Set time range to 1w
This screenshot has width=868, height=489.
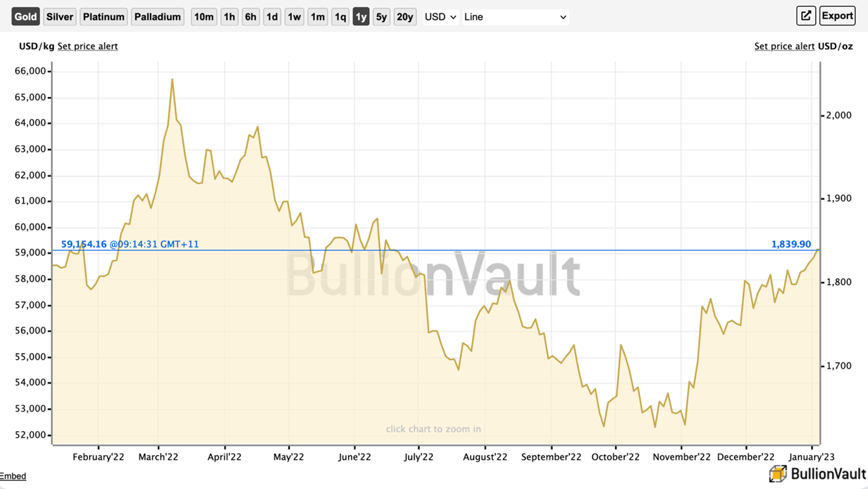point(294,16)
